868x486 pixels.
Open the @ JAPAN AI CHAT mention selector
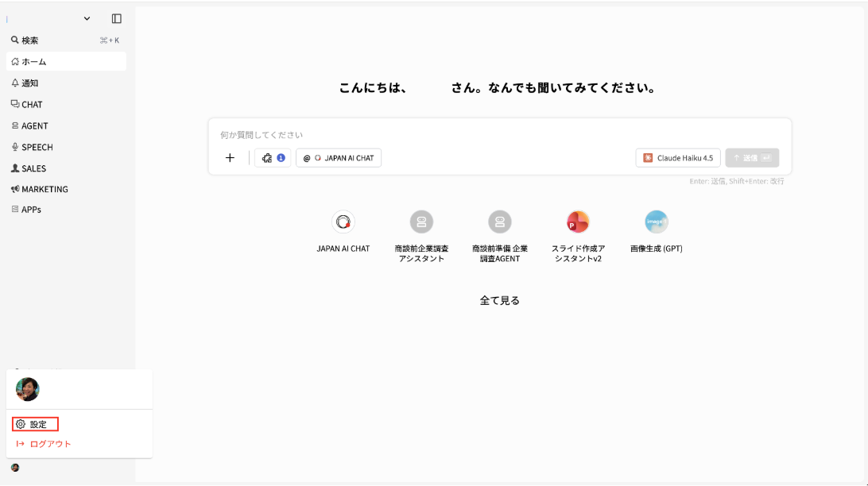[x=338, y=157]
